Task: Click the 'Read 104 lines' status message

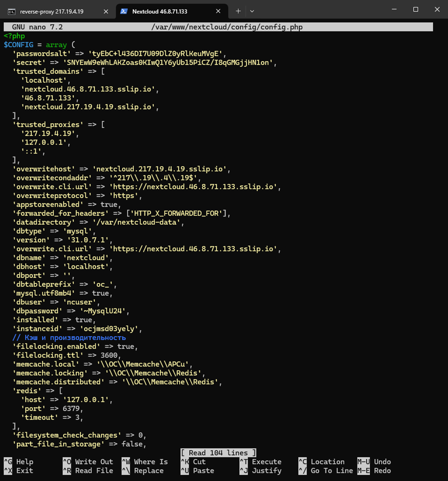Action: [218, 453]
